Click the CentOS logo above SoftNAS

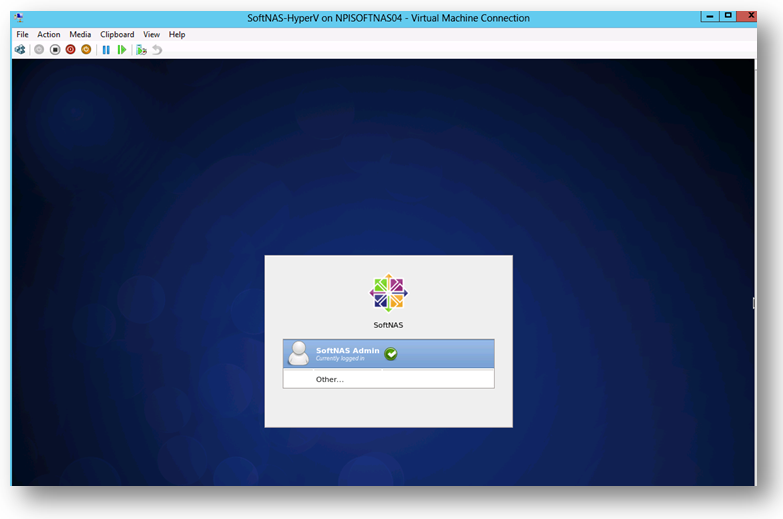click(x=389, y=293)
